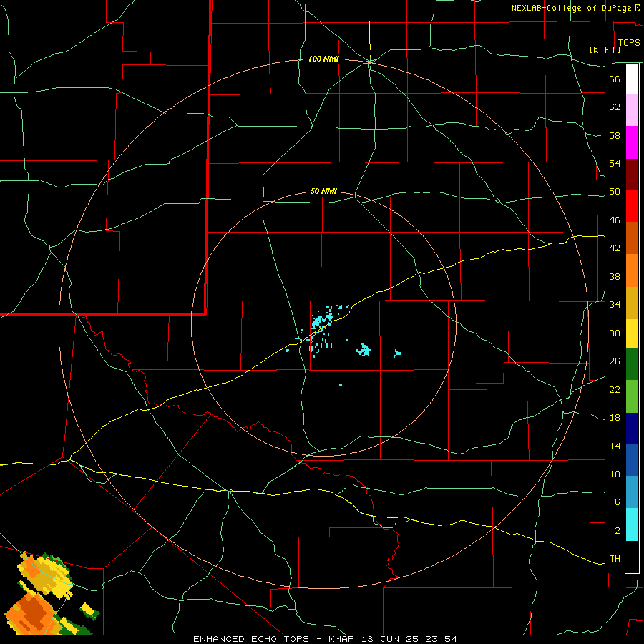
Task: Click the '23:54' timestamp in the caption
Action: tap(441, 639)
